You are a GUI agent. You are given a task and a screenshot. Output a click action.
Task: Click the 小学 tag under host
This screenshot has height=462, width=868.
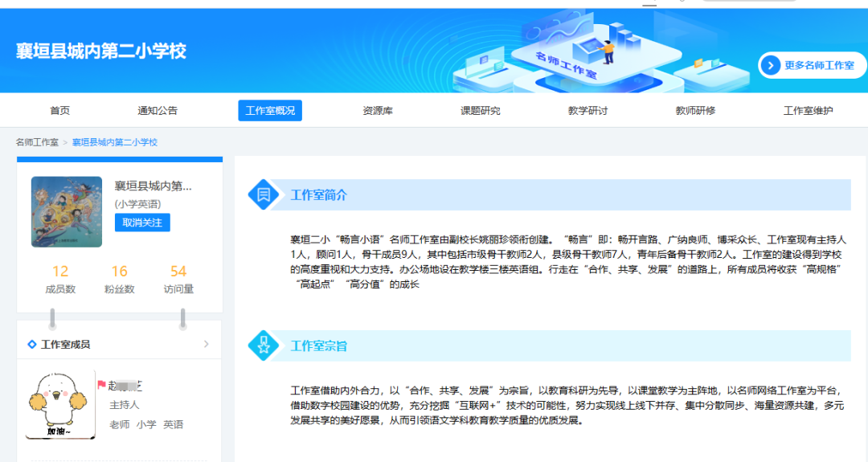click(x=146, y=424)
